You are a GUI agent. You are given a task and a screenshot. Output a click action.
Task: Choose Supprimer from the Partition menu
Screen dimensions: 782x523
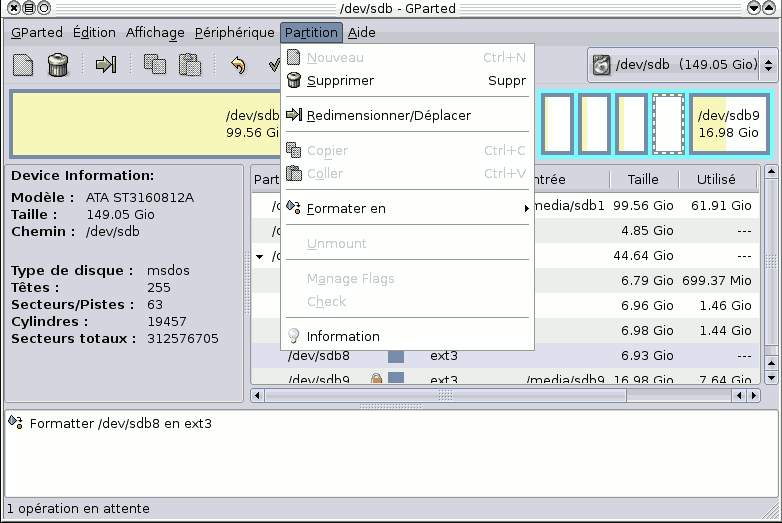pos(407,80)
